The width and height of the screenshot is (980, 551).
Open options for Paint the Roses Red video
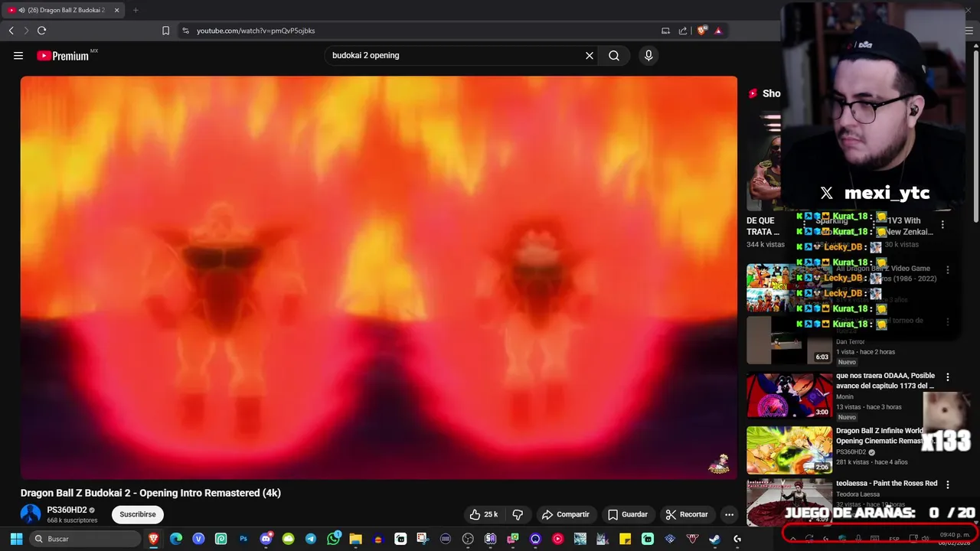948,484
